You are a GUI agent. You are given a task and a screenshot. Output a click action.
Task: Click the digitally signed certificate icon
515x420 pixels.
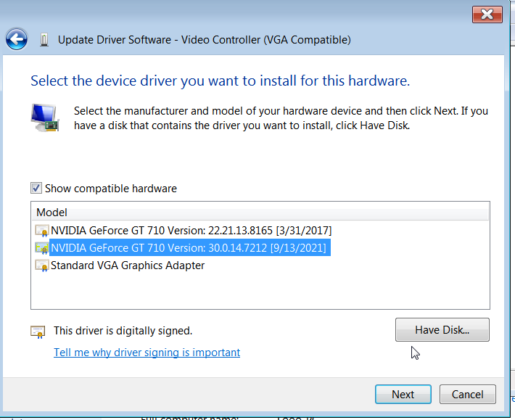tap(38, 332)
